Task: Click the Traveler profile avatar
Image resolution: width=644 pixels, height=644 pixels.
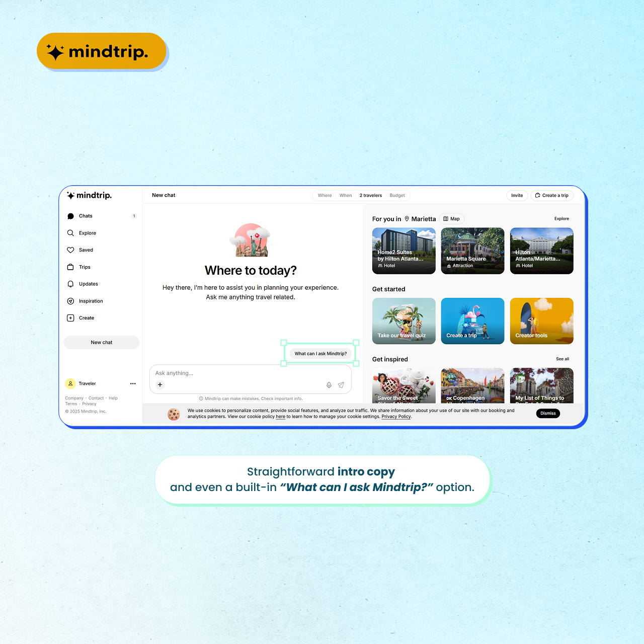Action: tap(70, 383)
